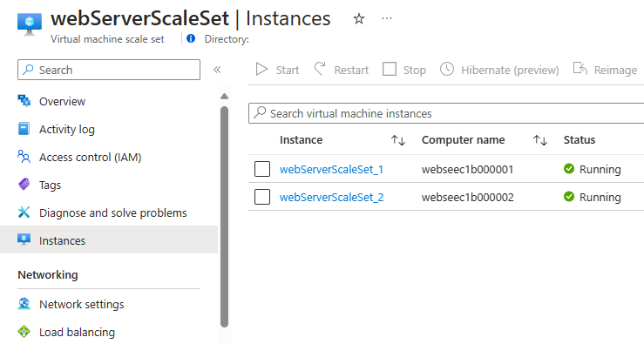Click green check icon for webServerScaleSet_2
The height and width of the screenshot is (344, 644).
pyautogui.click(x=569, y=196)
